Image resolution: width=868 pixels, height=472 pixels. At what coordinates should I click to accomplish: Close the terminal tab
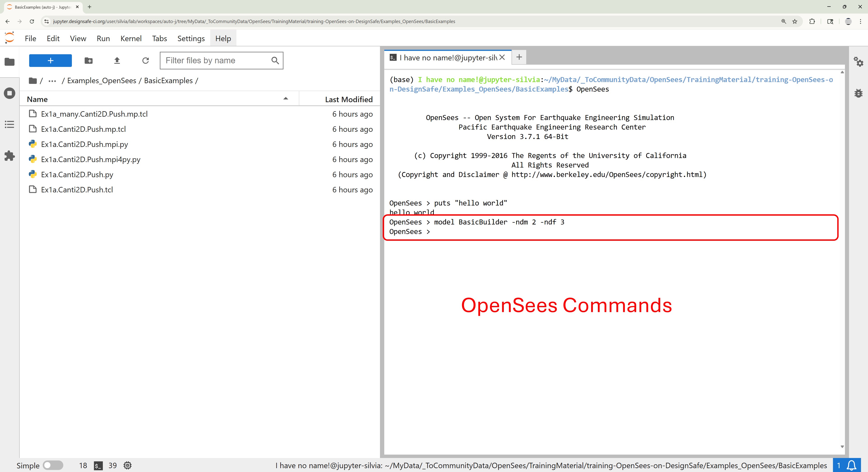point(502,57)
